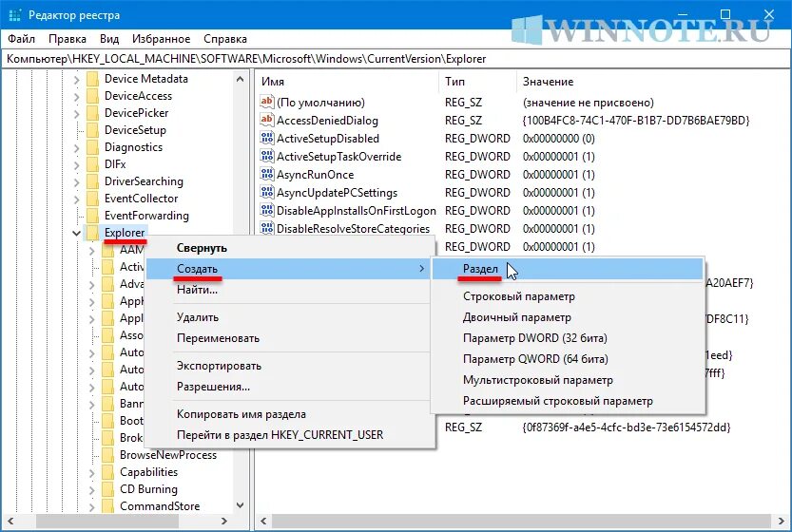Open the Правка menu
The image size is (792, 532).
(x=68, y=39)
